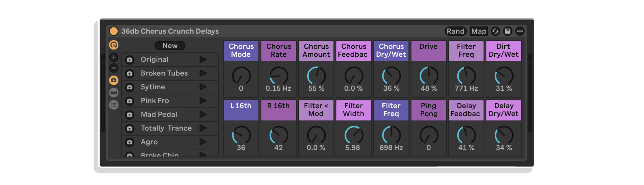Overwrite the Pink Fro variation camera icon
Viewport: 644px width, 185px height.
[129, 101]
